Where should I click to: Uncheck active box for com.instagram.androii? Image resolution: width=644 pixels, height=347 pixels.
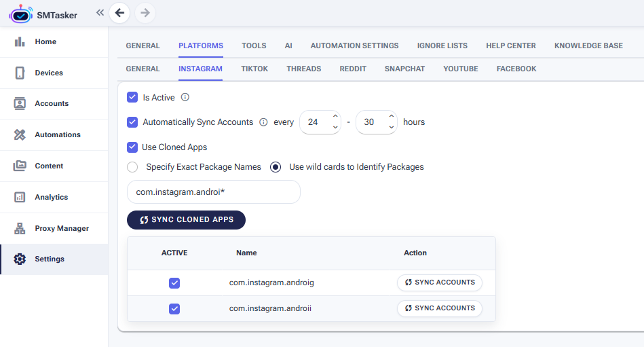click(174, 309)
